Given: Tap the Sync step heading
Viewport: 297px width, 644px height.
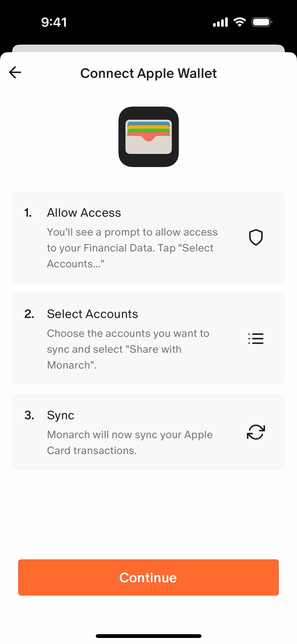Looking at the screenshot, I should 60,415.
